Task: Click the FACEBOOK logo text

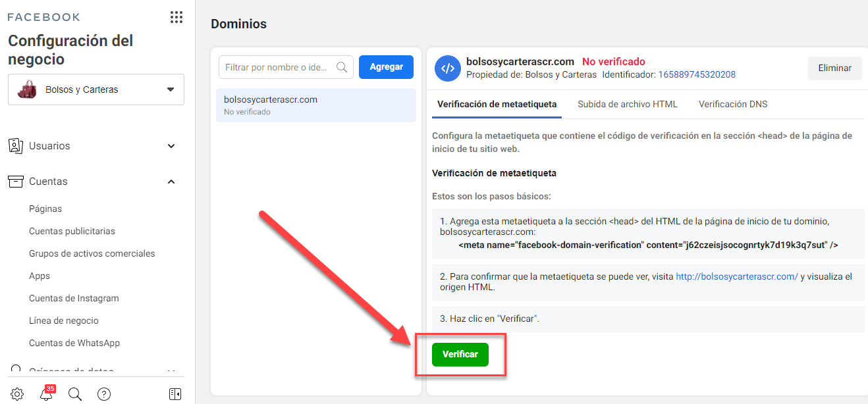Action: (x=43, y=17)
